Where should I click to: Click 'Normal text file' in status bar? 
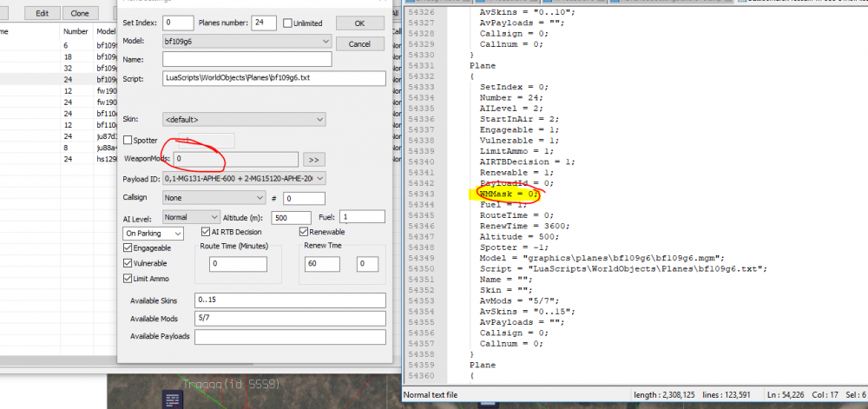431,394
